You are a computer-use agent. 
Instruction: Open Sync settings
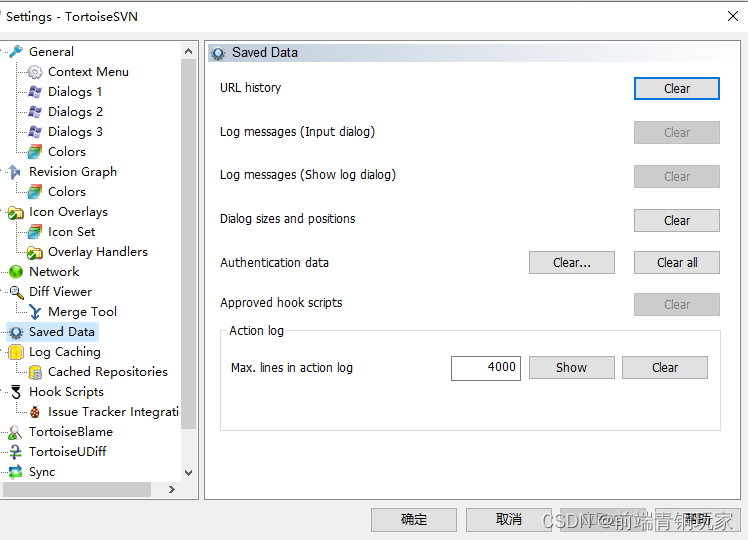42,472
